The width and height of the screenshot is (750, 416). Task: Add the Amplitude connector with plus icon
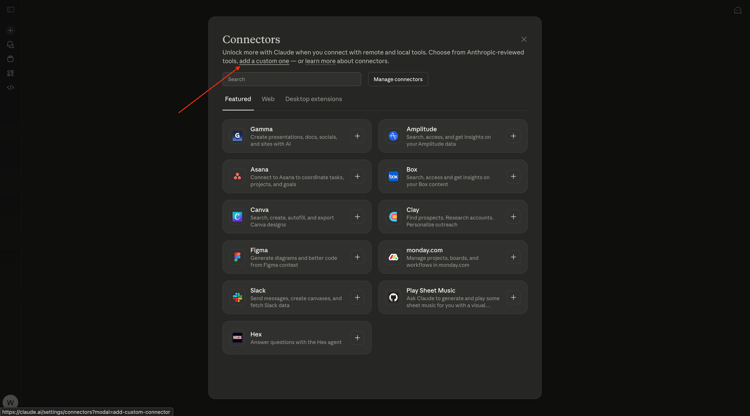pos(513,136)
